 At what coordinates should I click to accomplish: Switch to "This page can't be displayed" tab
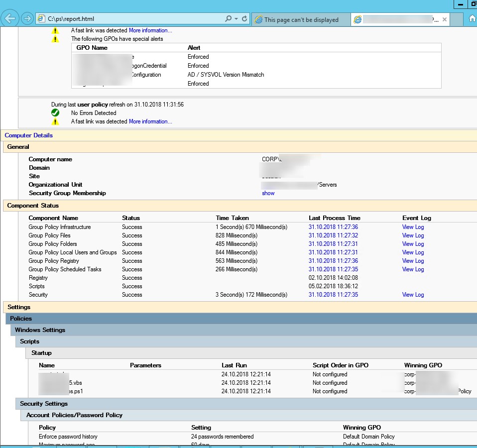click(301, 20)
